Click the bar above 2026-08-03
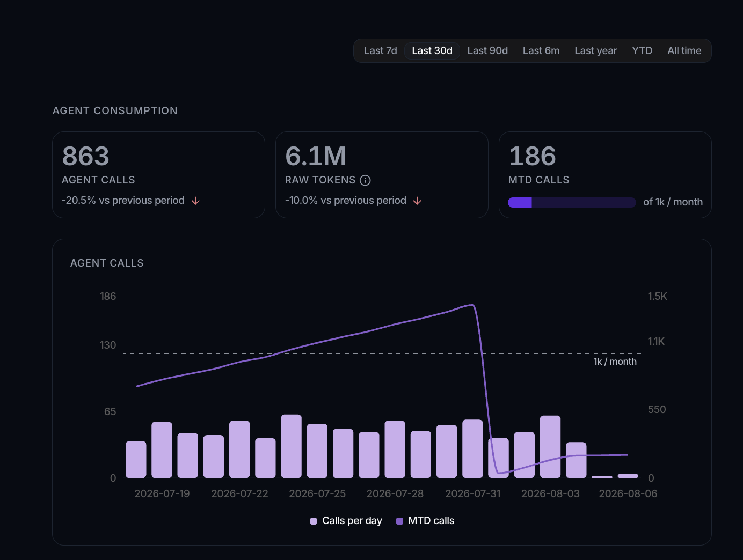The height and width of the screenshot is (560, 743). click(x=550, y=446)
